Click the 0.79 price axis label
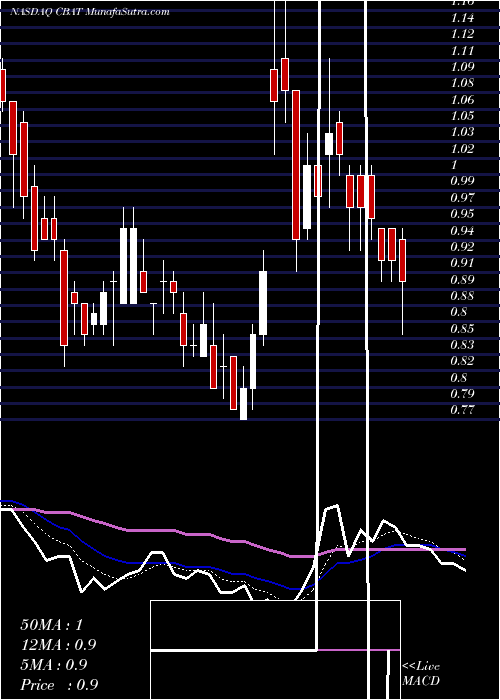 tap(462, 394)
